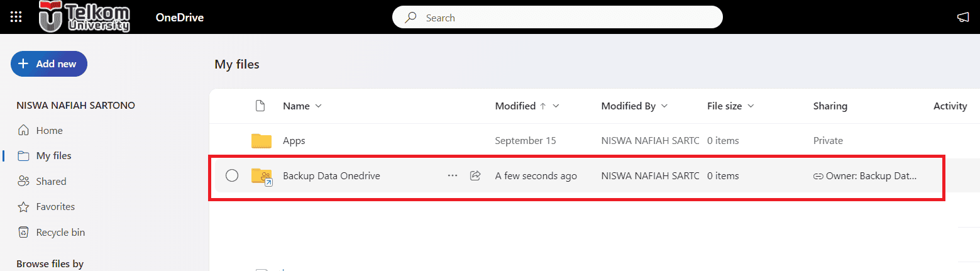Click the Apps folder icon
Screen dimensions: 980x271
[x=261, y=141]
